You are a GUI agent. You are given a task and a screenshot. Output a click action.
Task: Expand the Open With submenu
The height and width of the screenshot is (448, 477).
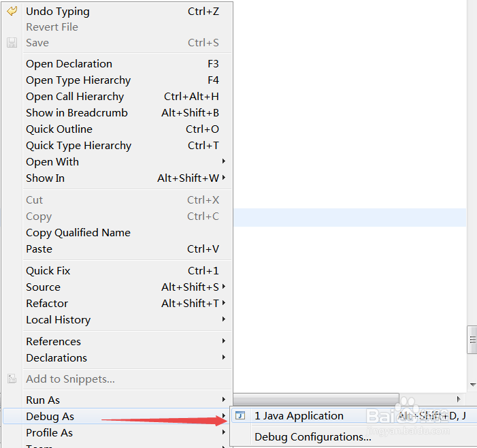(x=127, y=161)
